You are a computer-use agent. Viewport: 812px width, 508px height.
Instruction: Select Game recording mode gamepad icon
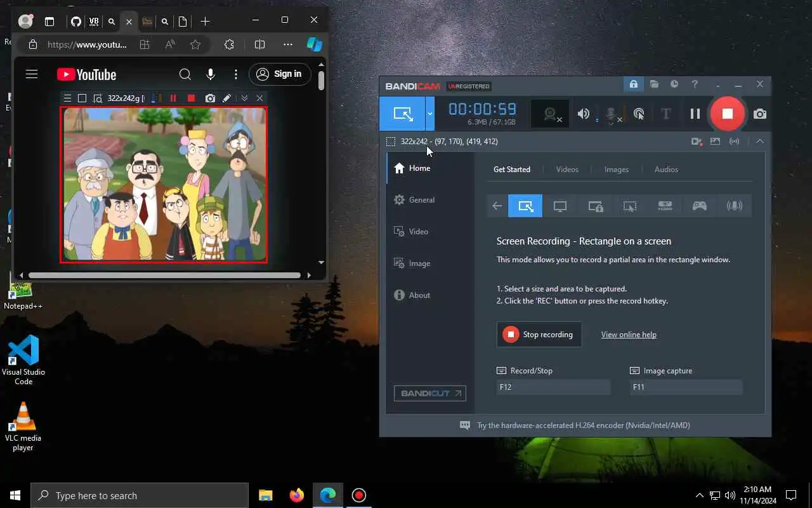(700, 206)
